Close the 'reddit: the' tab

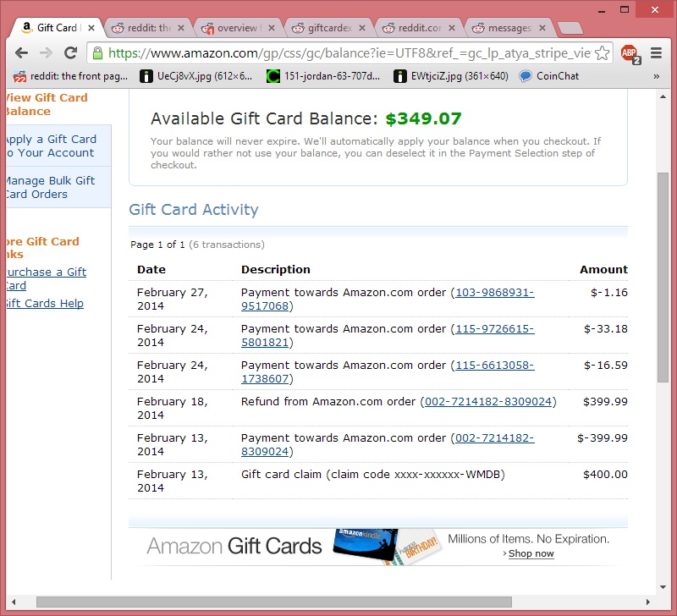tap(181, 28)
